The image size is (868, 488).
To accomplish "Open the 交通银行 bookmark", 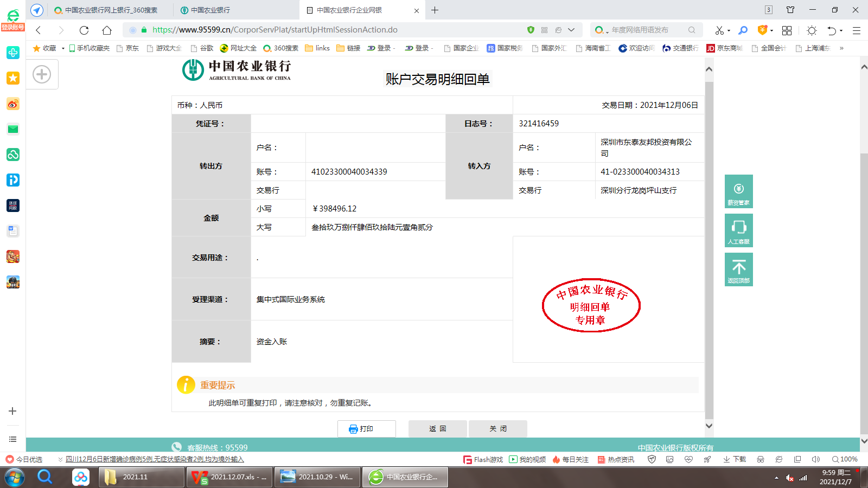I will 680,48.
